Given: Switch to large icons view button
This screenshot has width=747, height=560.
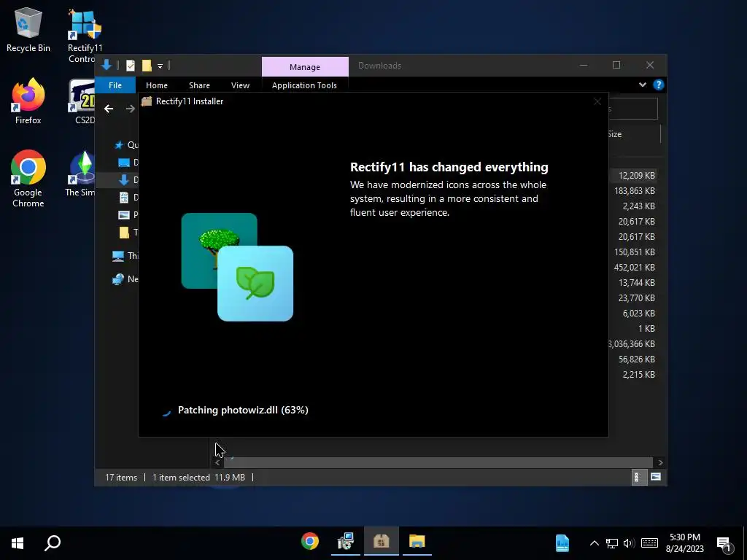Looking at the screenshot, I should (656, 477).
